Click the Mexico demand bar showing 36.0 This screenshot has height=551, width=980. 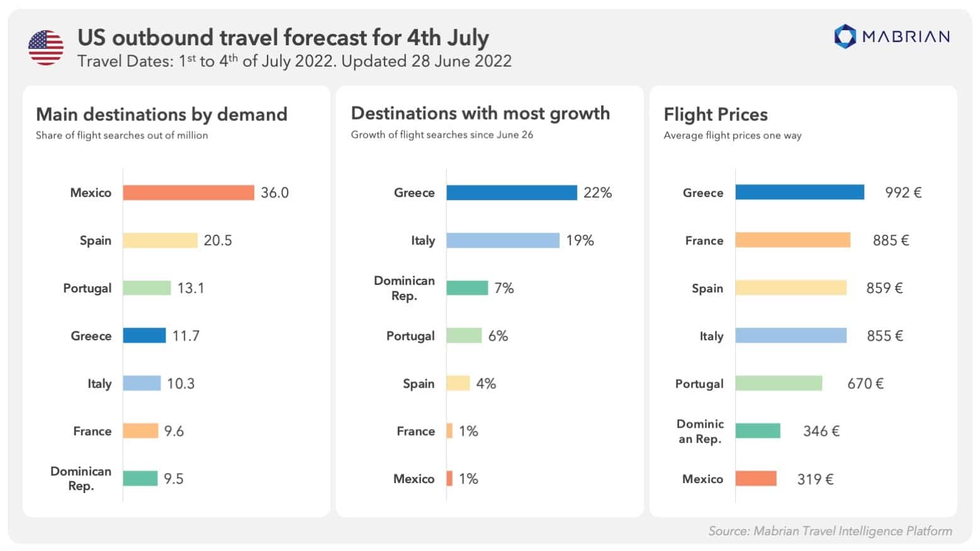click(x=188, y=192)
